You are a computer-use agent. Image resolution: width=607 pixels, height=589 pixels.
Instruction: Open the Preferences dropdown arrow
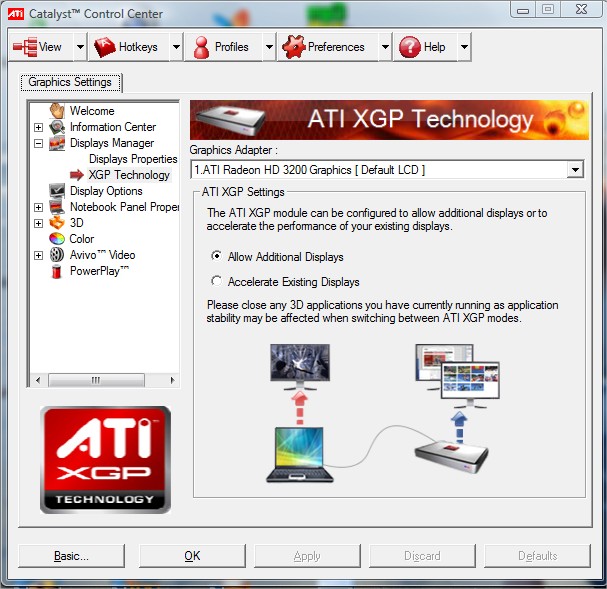coord(385,47)
